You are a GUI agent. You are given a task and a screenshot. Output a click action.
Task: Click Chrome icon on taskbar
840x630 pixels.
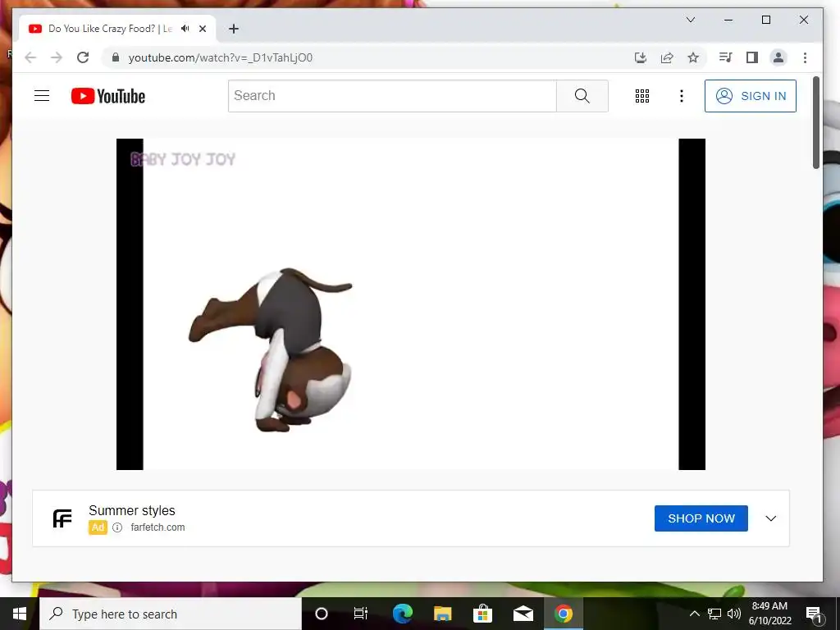[x=563, y=614]
